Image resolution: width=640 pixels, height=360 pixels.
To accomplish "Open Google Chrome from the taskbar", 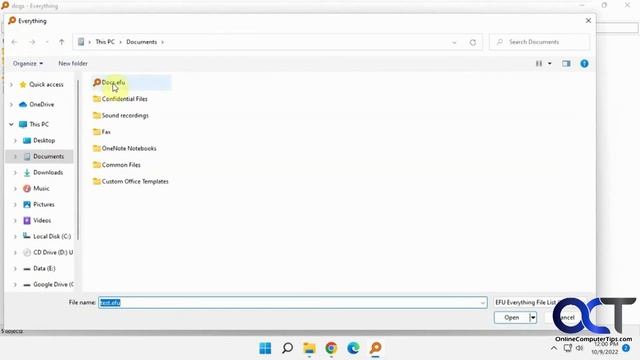I will click(331, 348).
